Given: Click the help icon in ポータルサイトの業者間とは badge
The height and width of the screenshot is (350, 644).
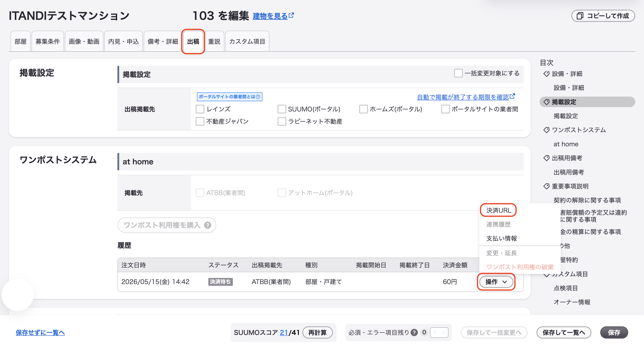Looking at the screenshot, I should 258,97.
